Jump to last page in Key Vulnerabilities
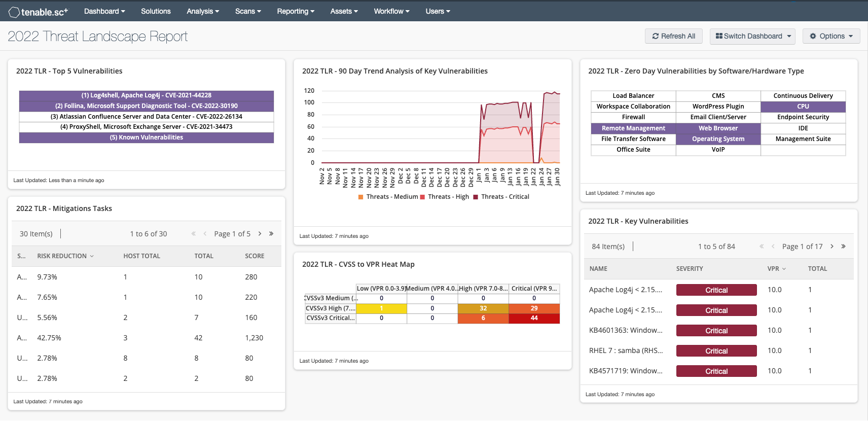The width and height of the screenshot is (868, 421). [x=843, y=247]
